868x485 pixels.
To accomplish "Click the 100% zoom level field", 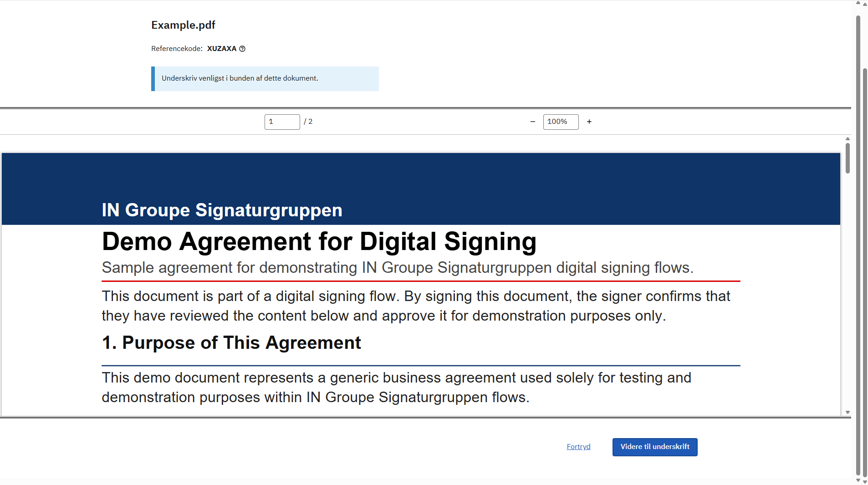I will coord(561,122).
